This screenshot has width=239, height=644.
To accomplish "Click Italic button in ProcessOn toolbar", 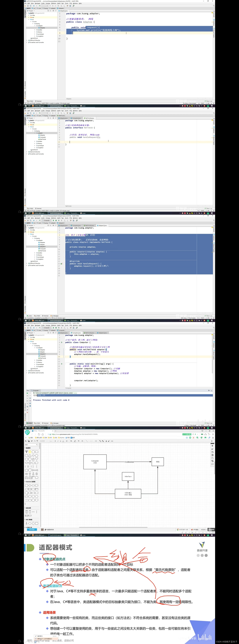I will pos(58,441).
